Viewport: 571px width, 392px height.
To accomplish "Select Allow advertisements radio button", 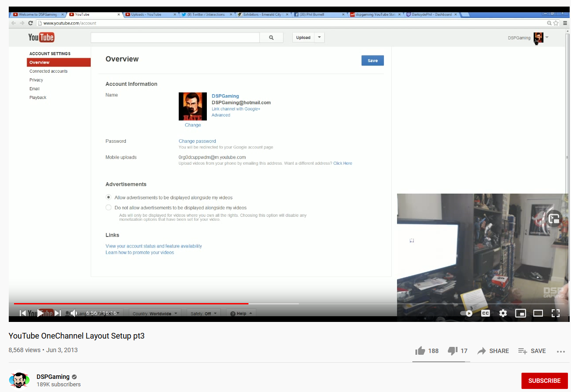I will (109, 198).
